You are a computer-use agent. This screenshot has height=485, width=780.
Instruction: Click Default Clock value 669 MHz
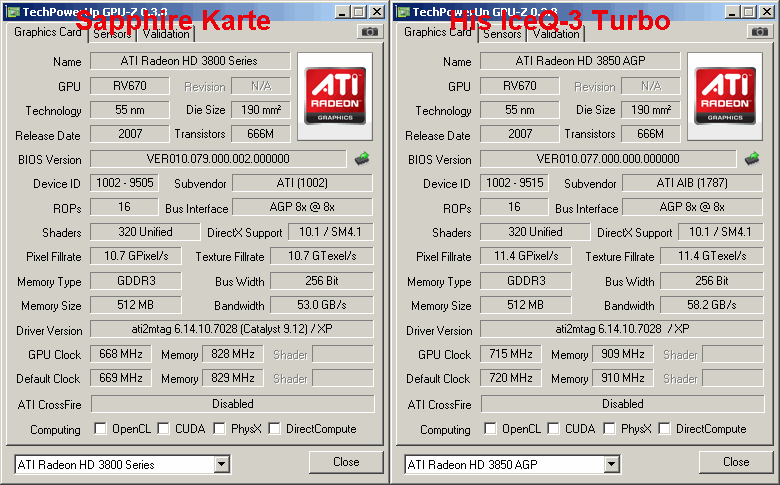(x=120, y=378)
